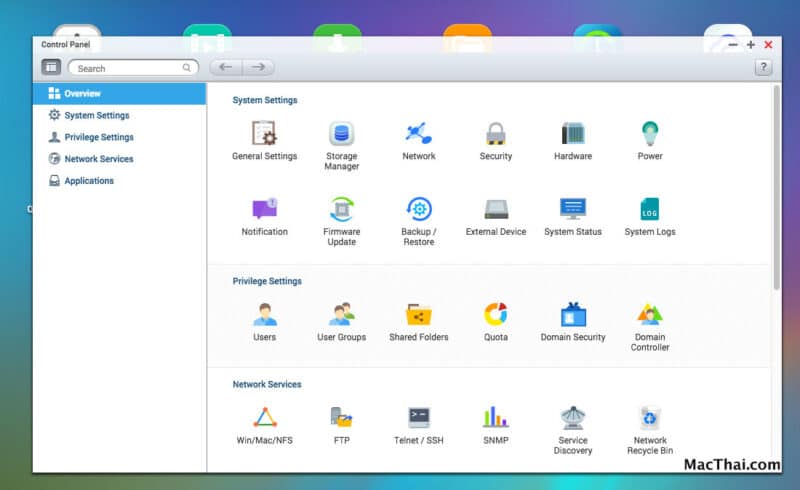Open the Storage Manager icon

pos(342,134)
